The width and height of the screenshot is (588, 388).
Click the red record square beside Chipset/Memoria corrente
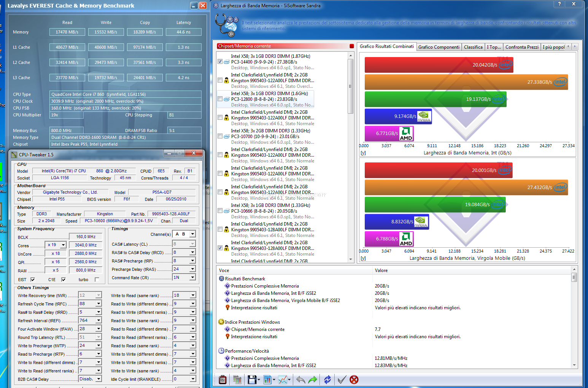[351, 46]
